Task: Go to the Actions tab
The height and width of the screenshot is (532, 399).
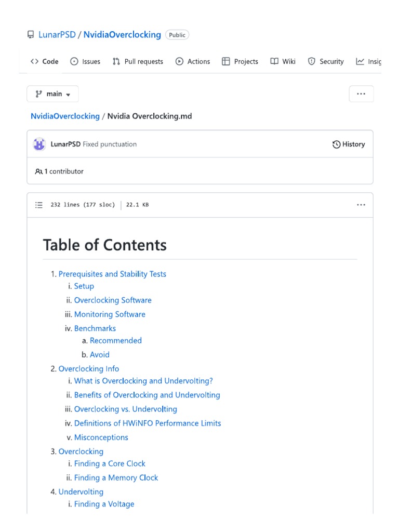Action: (193, 61)
